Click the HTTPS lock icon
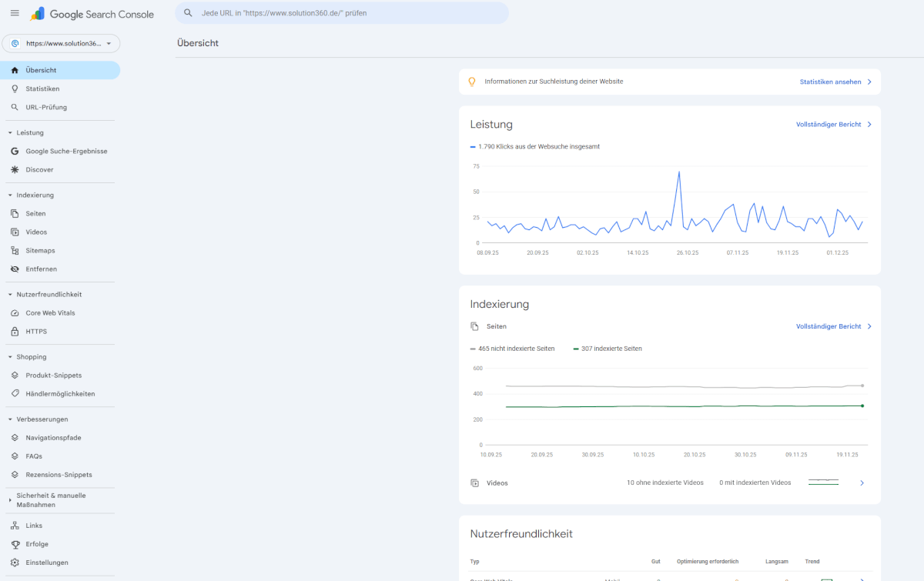 [15, 332]
